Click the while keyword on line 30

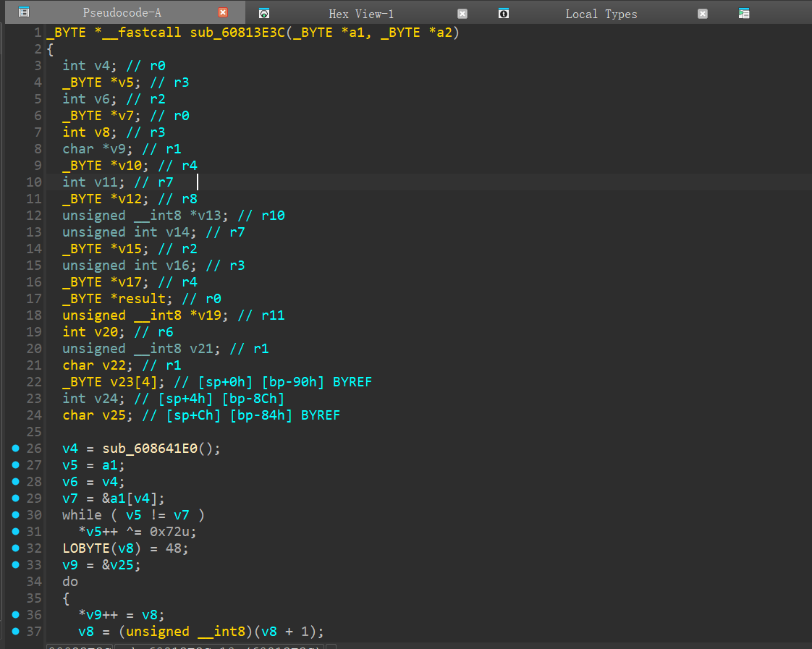(82, 515)
